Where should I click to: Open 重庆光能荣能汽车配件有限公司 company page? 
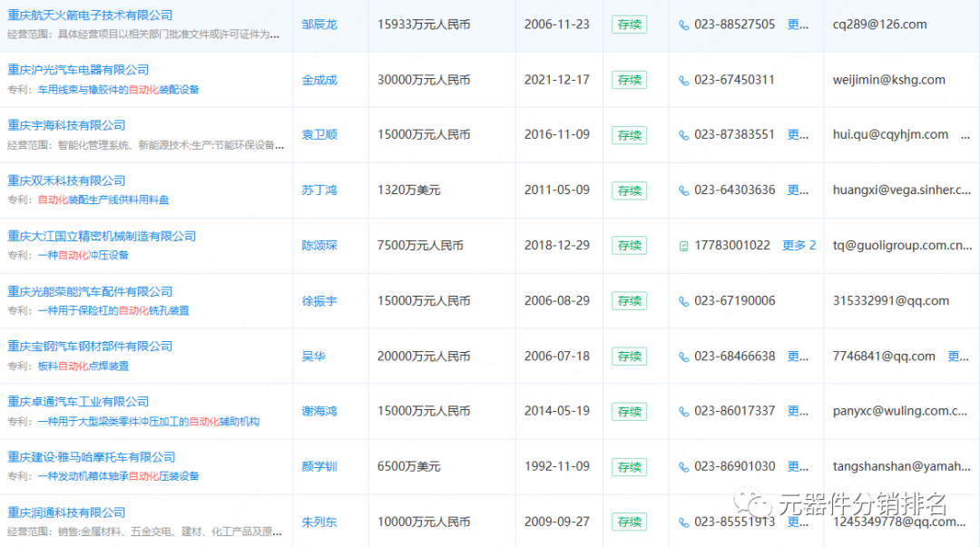pos(90,291)
